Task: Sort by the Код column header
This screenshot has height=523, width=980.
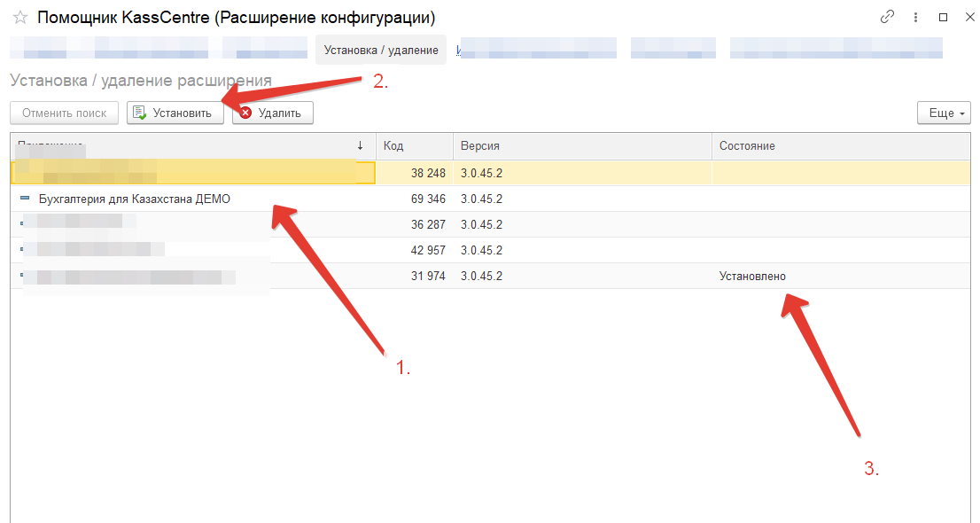Action: [x=413, y=145]
